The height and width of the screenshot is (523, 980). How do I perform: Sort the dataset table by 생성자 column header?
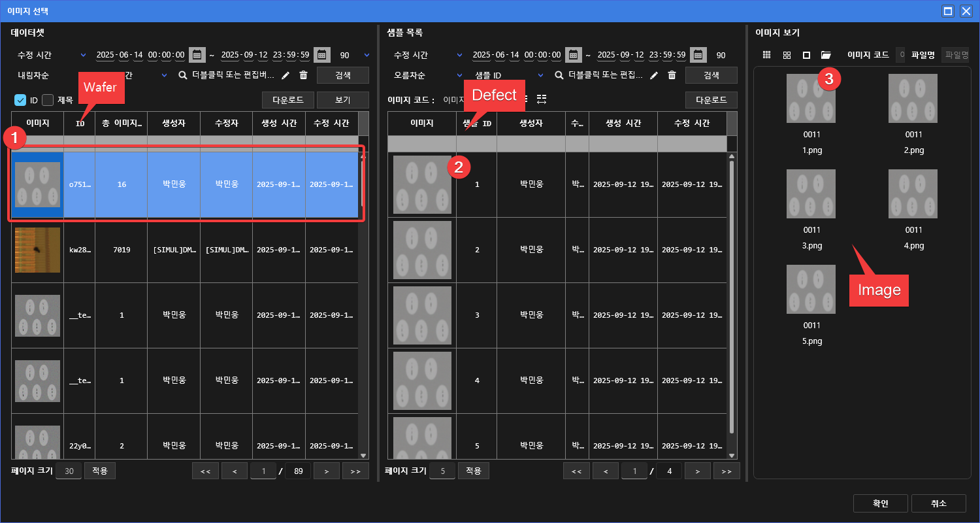tap(173, 124)
